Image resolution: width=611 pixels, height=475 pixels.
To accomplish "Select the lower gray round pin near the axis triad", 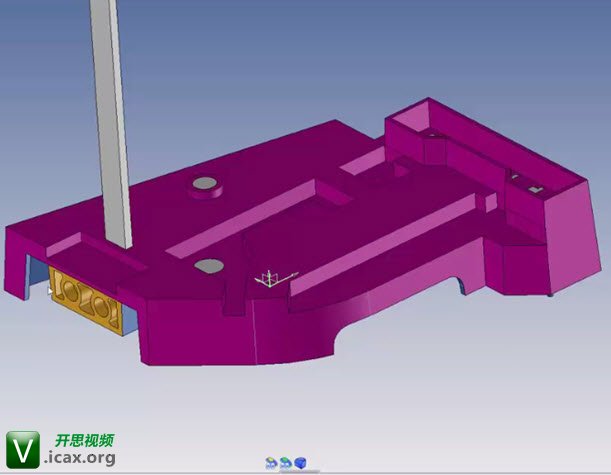I will click(x=209, y=266).
